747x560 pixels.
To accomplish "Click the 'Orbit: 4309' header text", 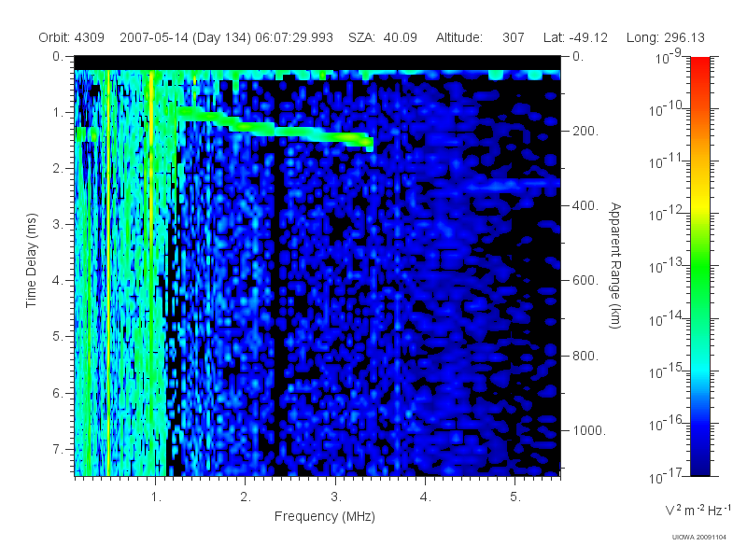I will (72, 37).
